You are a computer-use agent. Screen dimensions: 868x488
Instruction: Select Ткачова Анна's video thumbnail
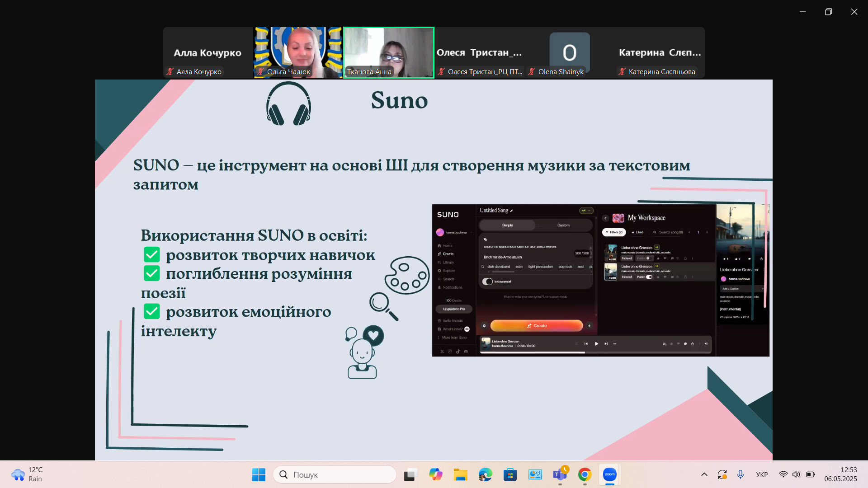[x=388, y=52]
